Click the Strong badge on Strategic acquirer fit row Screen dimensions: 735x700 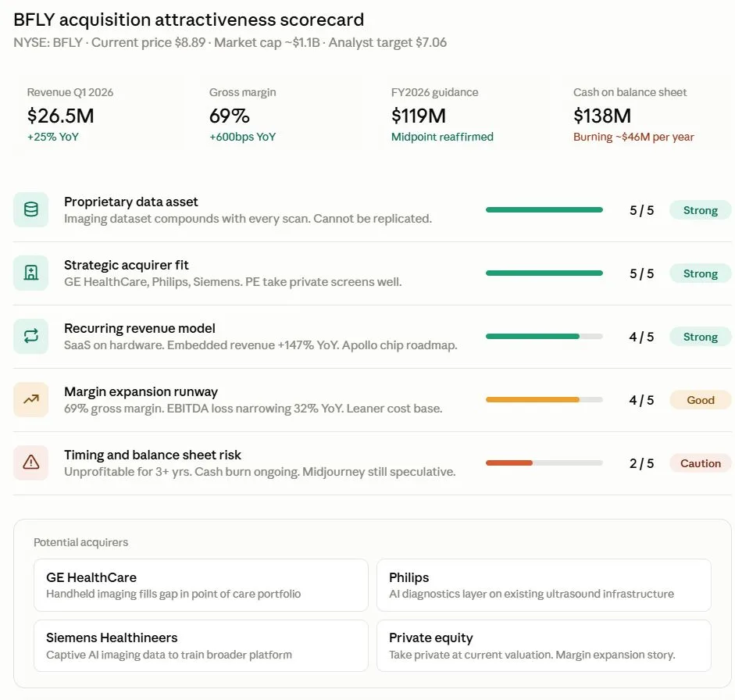[701, 273]
